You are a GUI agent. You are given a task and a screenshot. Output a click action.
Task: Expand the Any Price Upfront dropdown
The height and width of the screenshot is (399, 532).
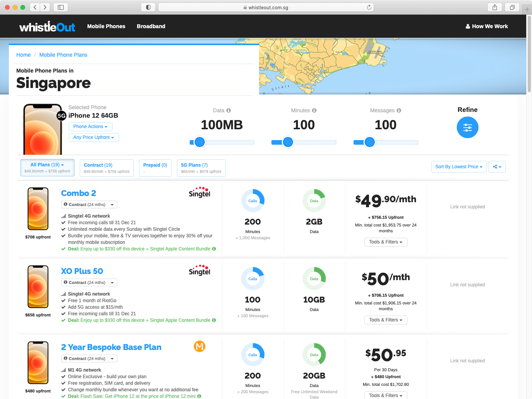coord(94,137)
